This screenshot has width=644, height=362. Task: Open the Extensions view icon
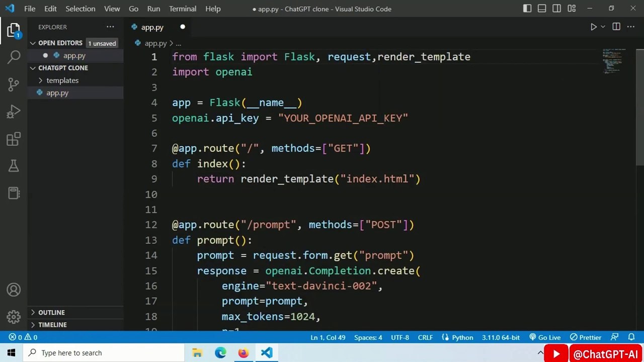pos(14,139)
